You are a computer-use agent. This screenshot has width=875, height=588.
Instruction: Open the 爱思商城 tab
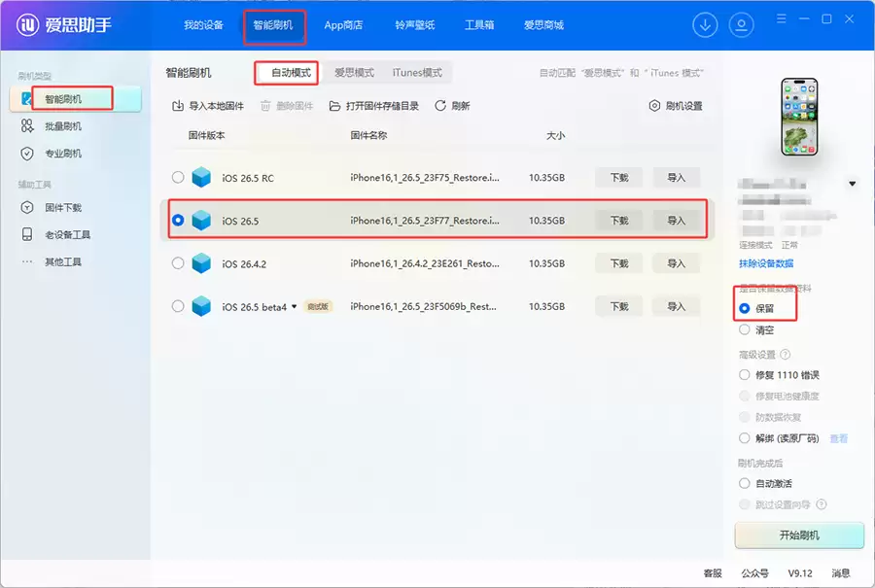[x=543, y=25]
